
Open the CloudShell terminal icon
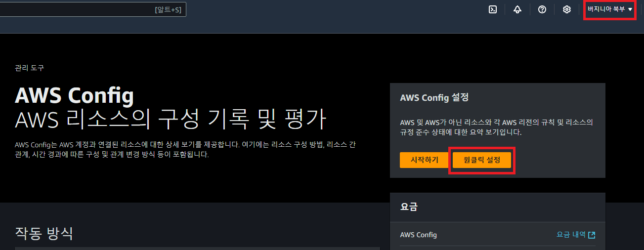coord(492,9)
